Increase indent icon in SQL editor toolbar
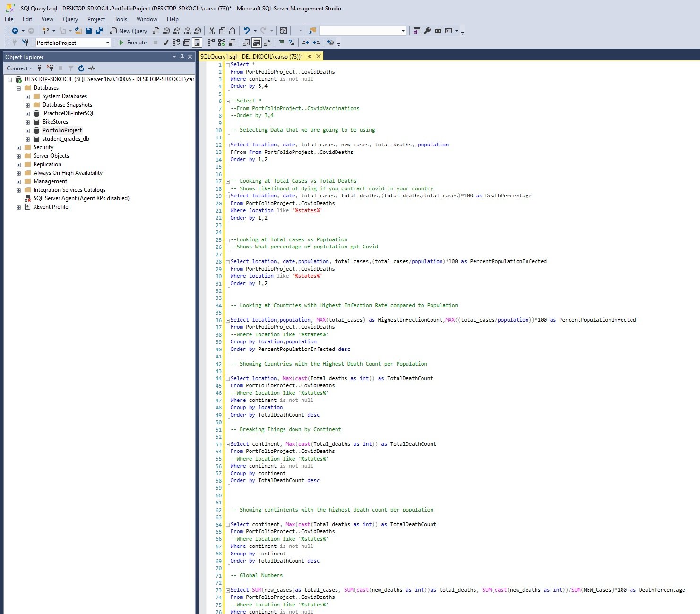 316,43
